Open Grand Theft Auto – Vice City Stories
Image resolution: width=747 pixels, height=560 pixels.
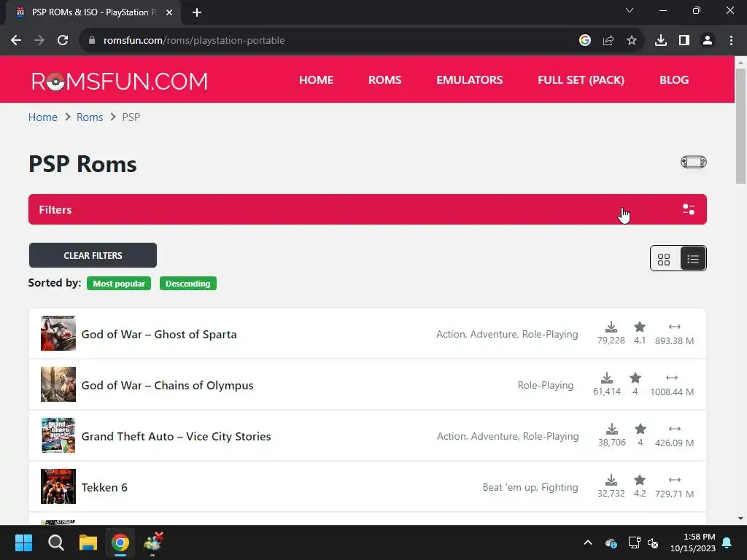point(177,436)
